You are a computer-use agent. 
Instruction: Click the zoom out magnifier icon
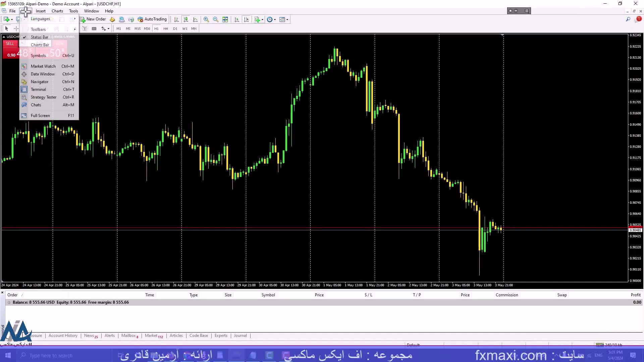click(x=216, y=19)
